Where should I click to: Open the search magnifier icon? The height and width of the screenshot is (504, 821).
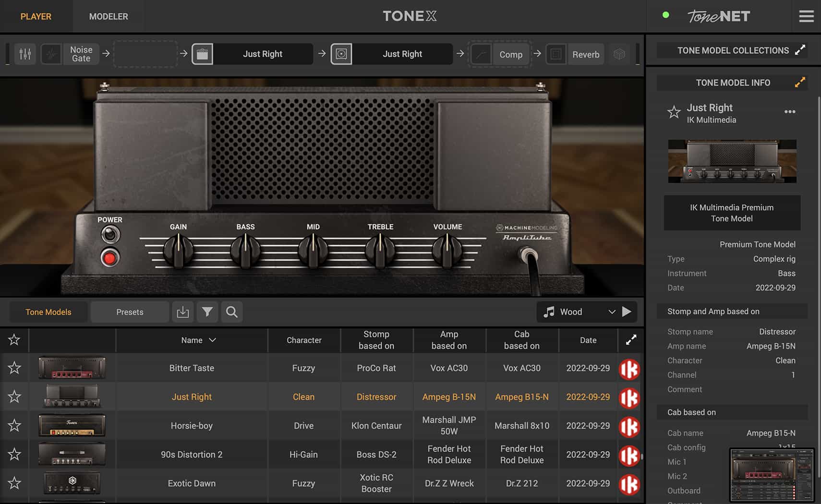[232, 312]
